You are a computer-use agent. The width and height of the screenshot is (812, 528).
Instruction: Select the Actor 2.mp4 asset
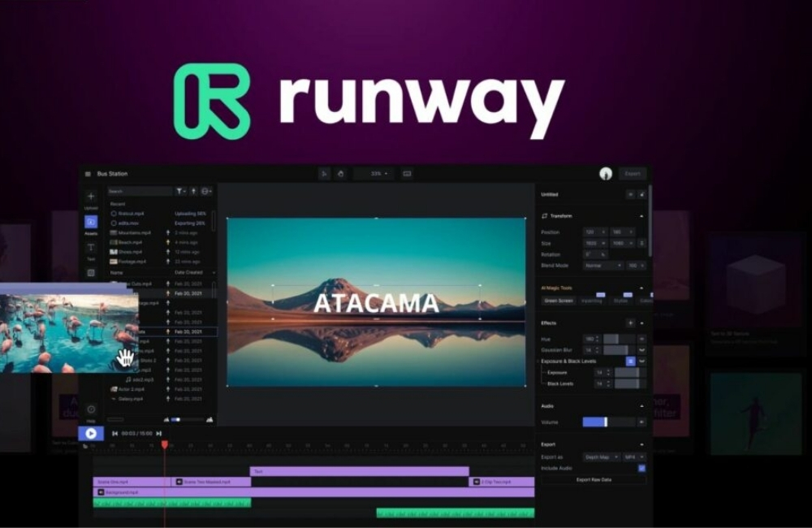[x=156, y=389]
